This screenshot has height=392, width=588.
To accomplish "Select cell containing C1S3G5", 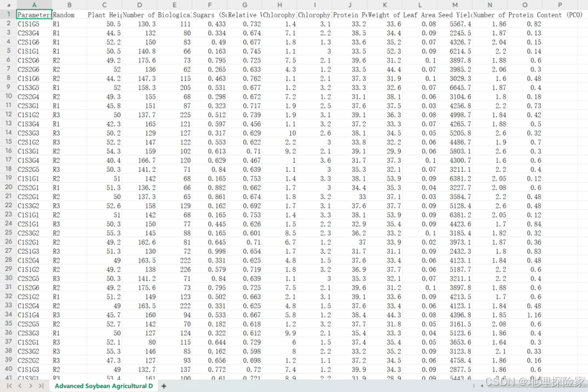I will pos(34,87).
